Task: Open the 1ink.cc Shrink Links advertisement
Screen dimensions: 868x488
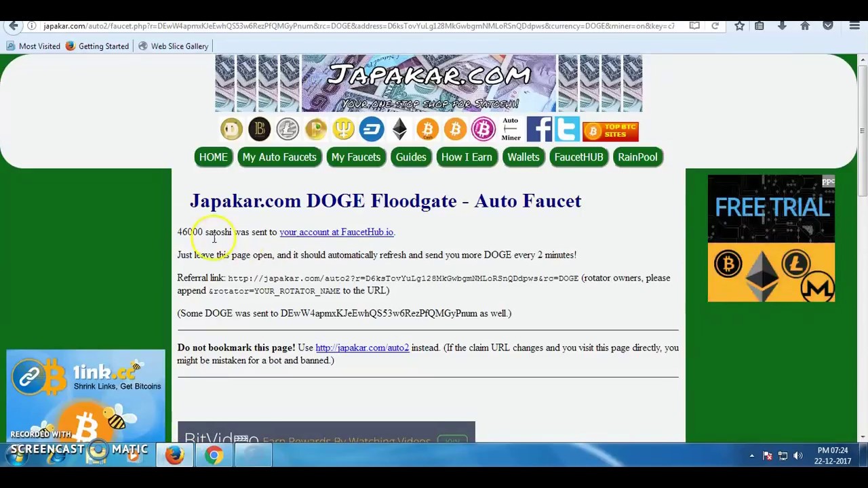Action: [85, 396]
